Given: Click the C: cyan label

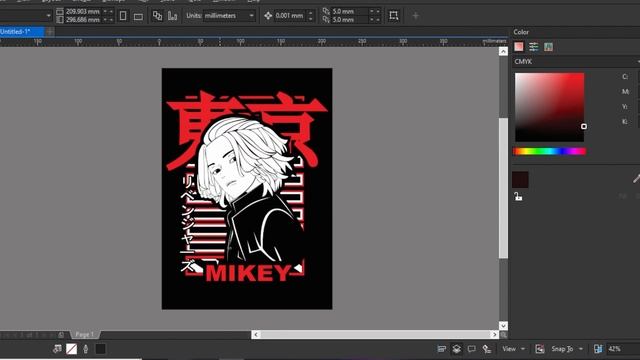Looking at the screenshot, I should [x=625, y=77].
